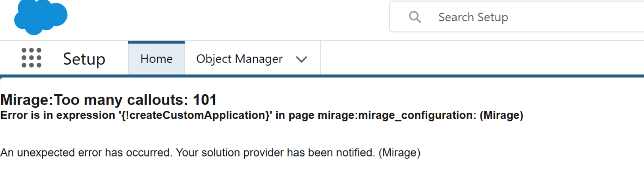
Task: Focus the Search Setup input field
Action: [517, 17]
